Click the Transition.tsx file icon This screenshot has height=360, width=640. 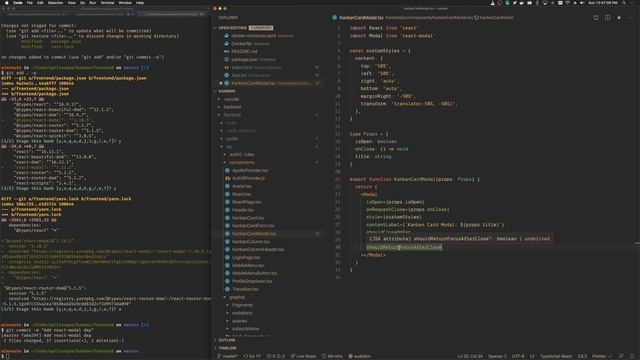pyautogui.click(x=227, y=289)
